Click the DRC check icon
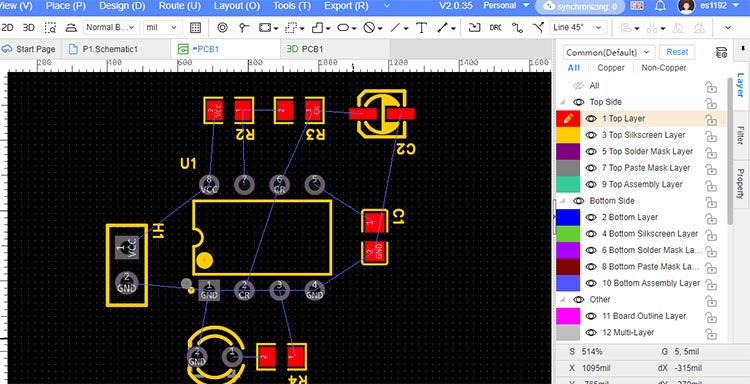 pos(496,28)
